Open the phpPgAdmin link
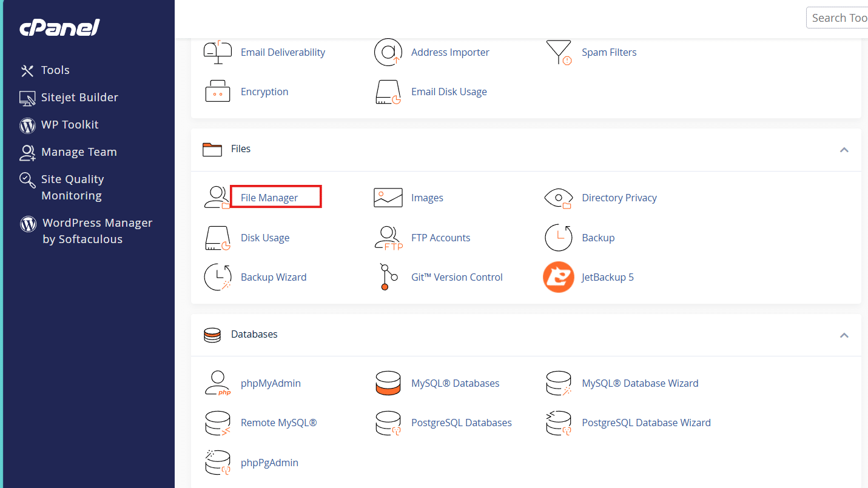 coord(269,463)
